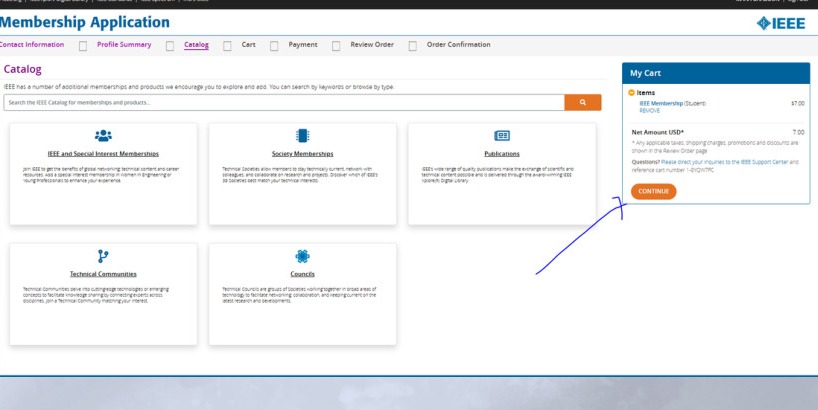Go to the Profile Summary step
The height and width of the screenshot is (410, 818).
tap(124, 45)
